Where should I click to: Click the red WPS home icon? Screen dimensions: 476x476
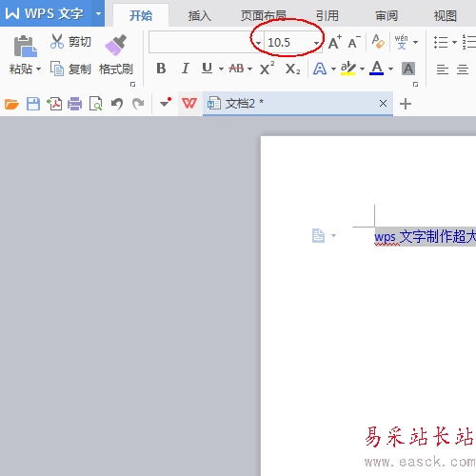[189, 104]
